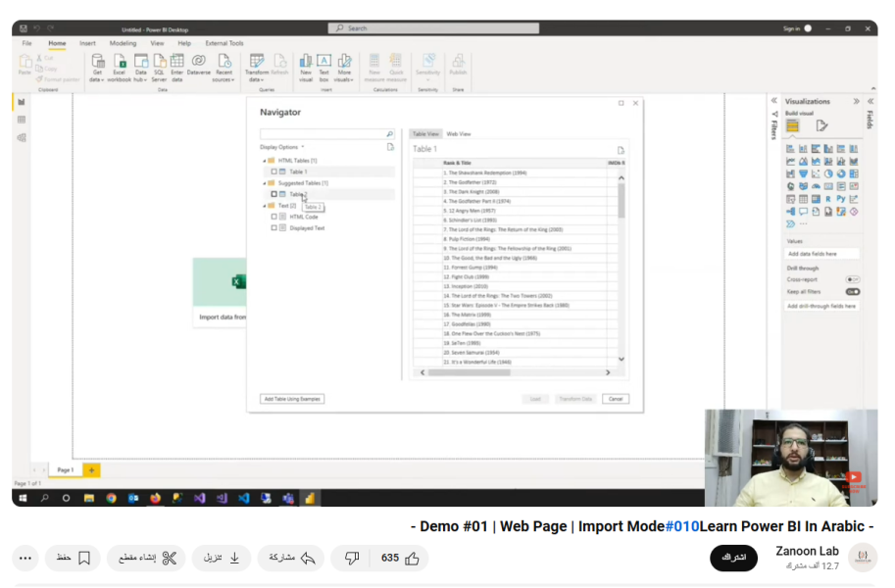Check the Displayed Text checkbox
This screenshot has width=895, height=588.
click(x=274, y=228)
